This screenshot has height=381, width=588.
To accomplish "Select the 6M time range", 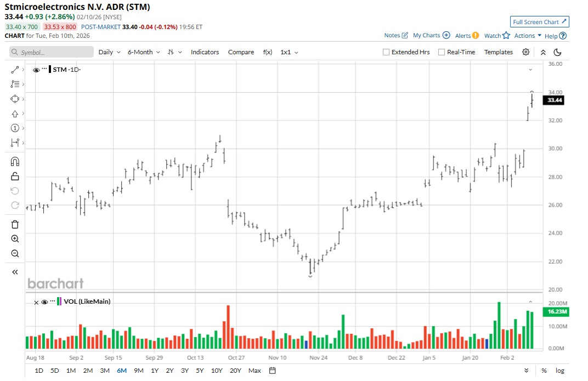I will (122, 371).
